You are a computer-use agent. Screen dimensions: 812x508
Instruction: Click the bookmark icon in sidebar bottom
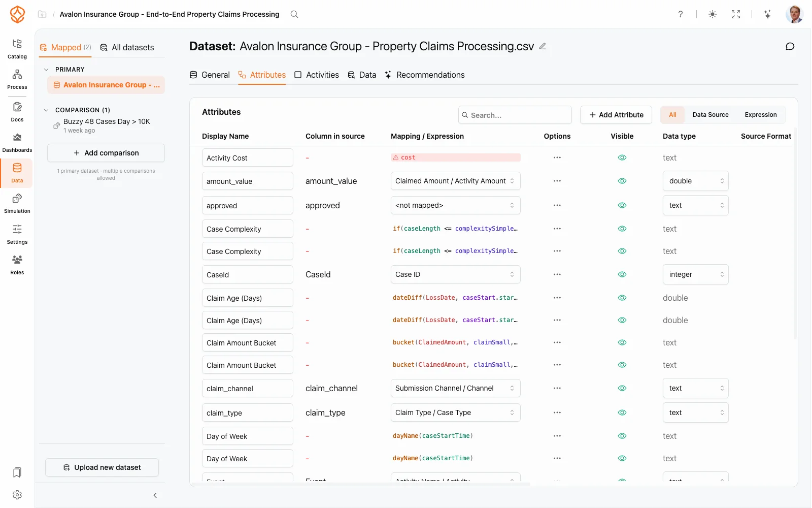tap(17, 472)
